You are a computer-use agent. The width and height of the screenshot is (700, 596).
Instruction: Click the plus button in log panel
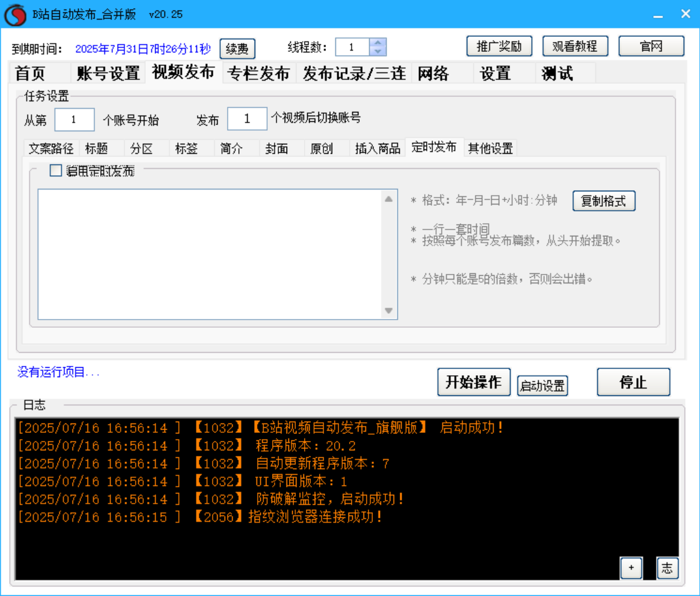tap(631, 567)
